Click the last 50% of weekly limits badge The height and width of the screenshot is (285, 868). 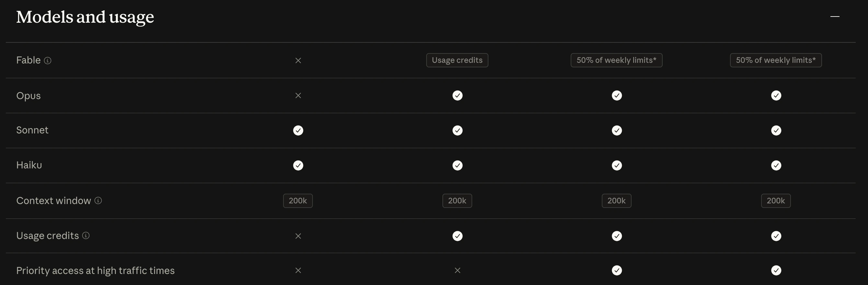[x=776, y=60]
